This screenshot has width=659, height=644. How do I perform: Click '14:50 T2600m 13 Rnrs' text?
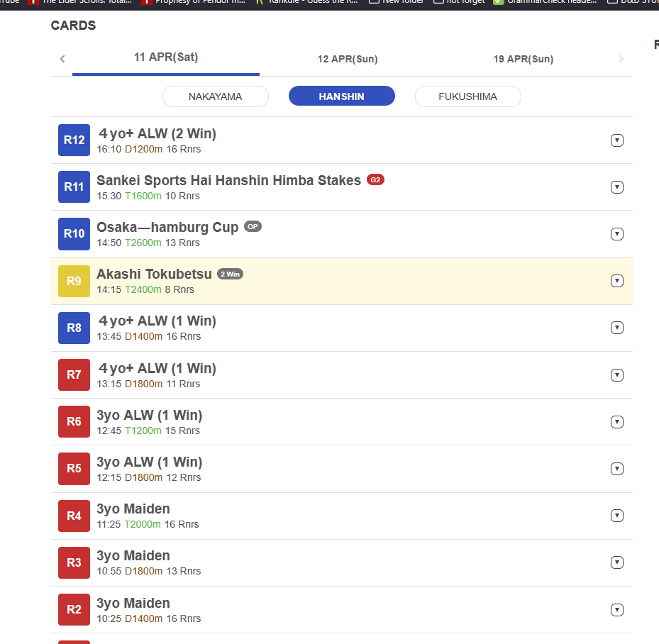point(148,243)
